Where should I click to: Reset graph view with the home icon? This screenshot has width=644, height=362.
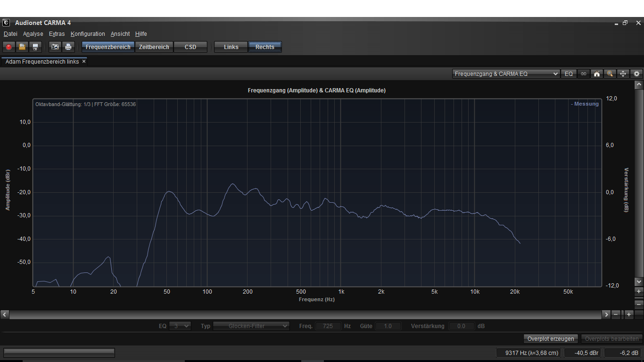(597, 74)
